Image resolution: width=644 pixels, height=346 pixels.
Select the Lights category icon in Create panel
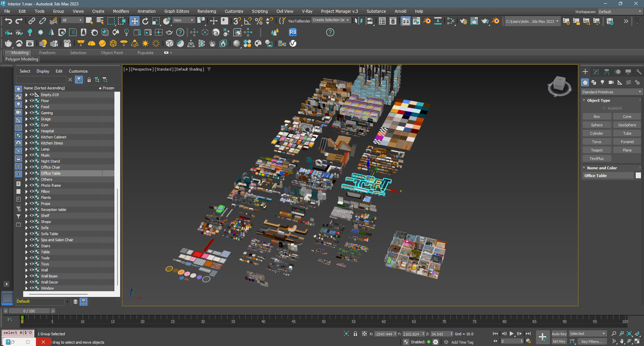pos(602,82)
